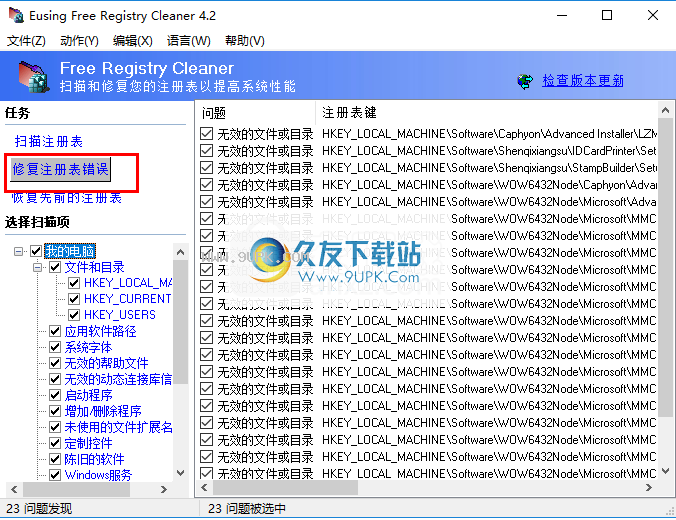Click right arrow of results horizontal scrollbar
This screenshot has height=520, width=676.
[649, 488]
